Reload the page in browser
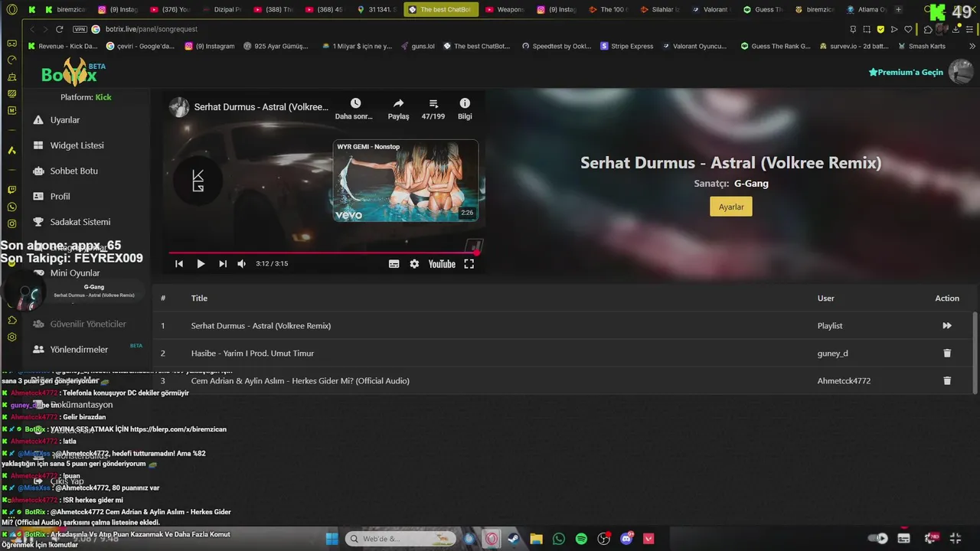The width and height of the screenshot is (980, 551). pos(60,29)
